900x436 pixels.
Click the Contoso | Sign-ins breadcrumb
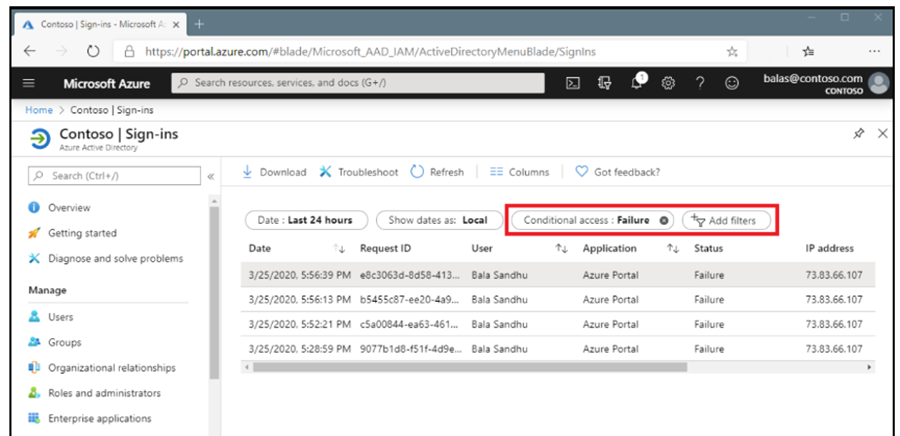112,110
